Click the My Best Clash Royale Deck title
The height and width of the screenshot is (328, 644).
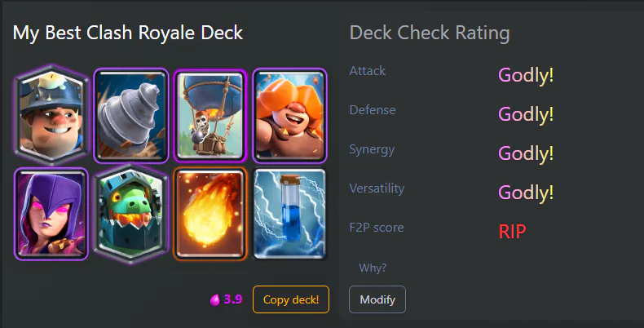click(x=128, y=33)
